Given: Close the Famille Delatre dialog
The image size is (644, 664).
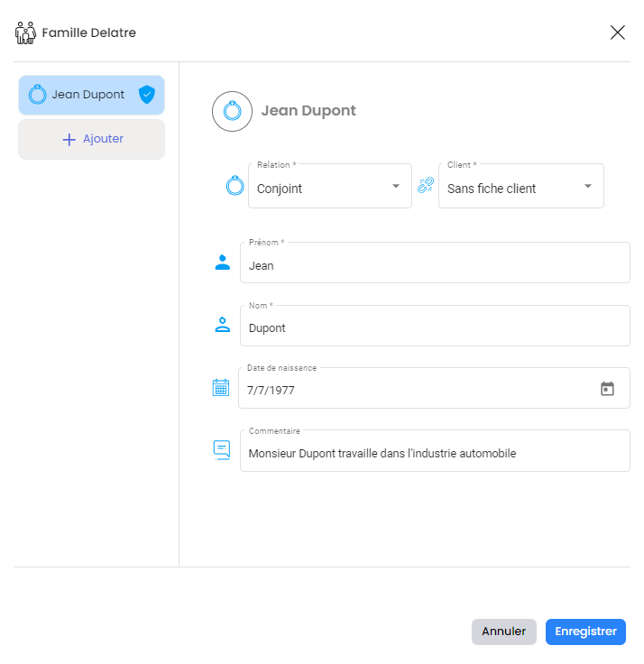Looking at the screenshot, I should click(x=617, y=32).
